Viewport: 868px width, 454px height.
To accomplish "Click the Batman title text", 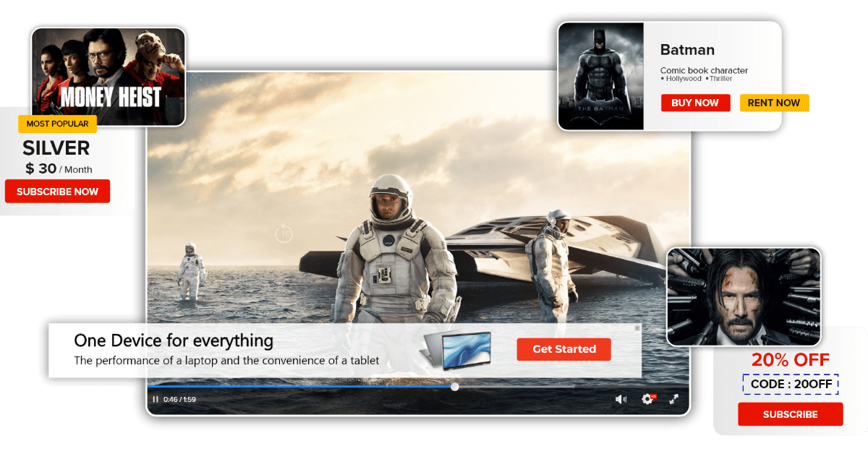I will tap(687, 50).
